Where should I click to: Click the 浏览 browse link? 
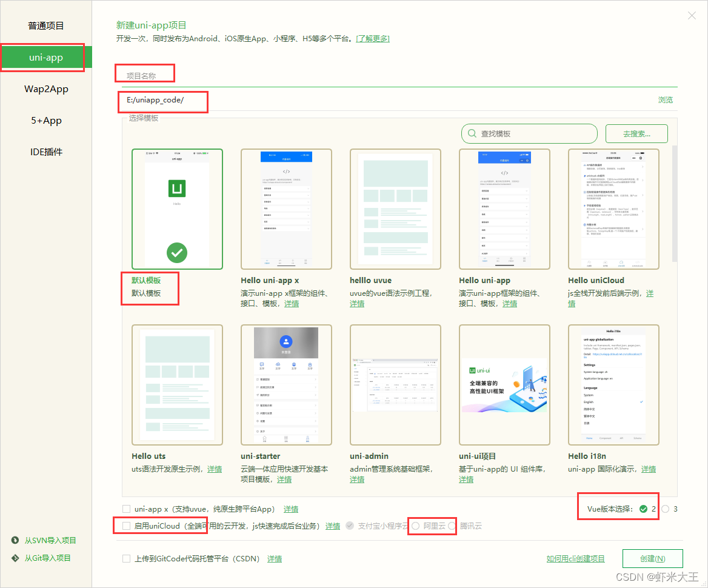665,100
